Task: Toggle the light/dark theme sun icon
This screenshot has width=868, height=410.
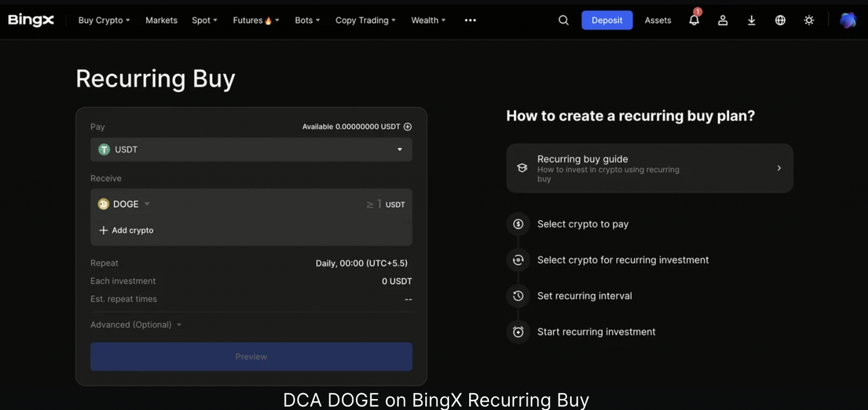Action: point(809,20)
